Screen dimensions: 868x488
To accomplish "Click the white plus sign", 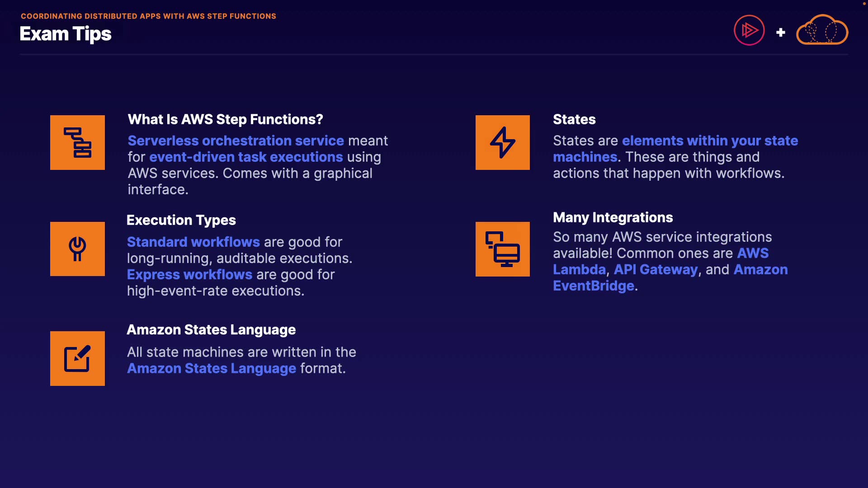I will [780, 33].
